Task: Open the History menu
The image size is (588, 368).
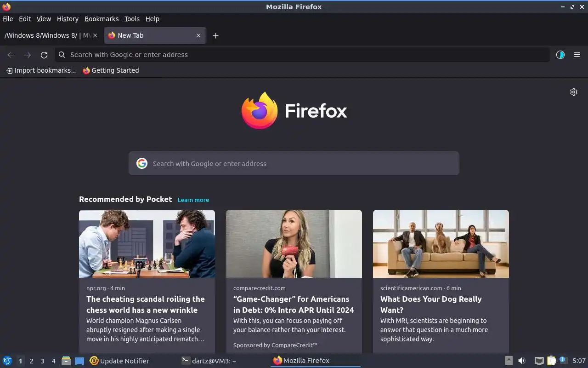Action: point(68,19)
